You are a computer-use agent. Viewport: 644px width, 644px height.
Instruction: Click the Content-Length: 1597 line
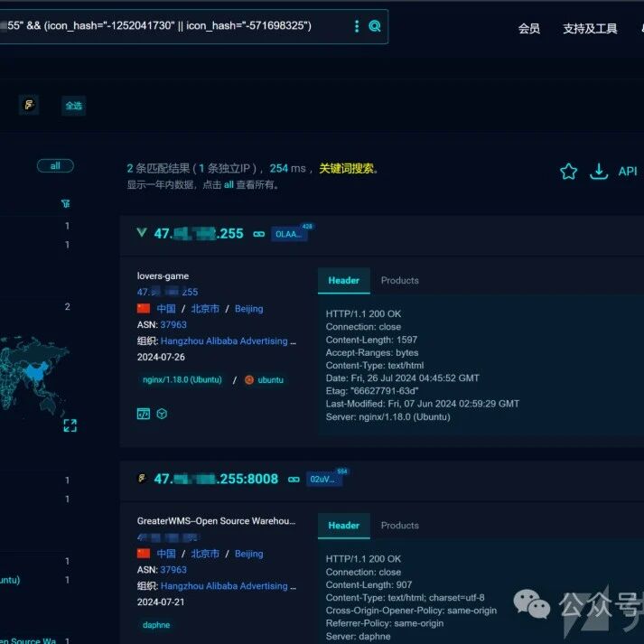click(371, 340)
